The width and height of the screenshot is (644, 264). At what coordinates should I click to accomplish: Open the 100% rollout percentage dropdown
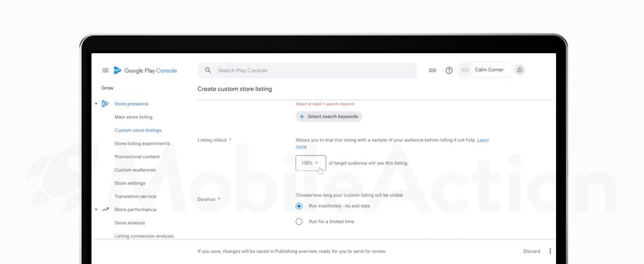[x=310, y=163]
